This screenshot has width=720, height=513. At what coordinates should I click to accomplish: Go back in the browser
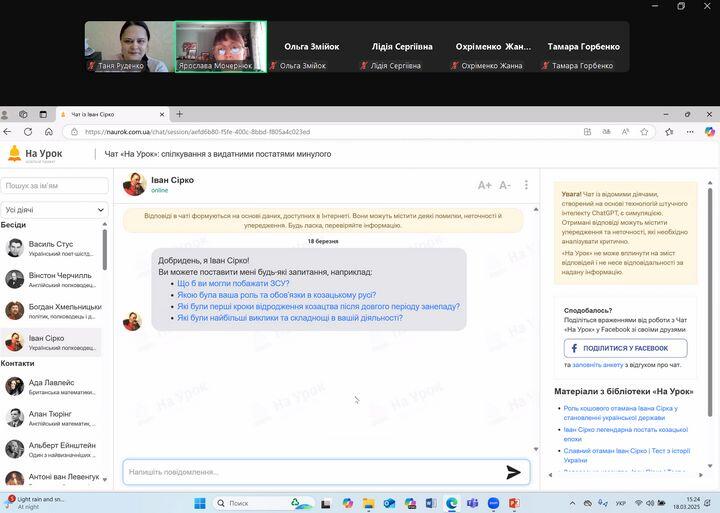pyautogui.click(x=7, y=132)
